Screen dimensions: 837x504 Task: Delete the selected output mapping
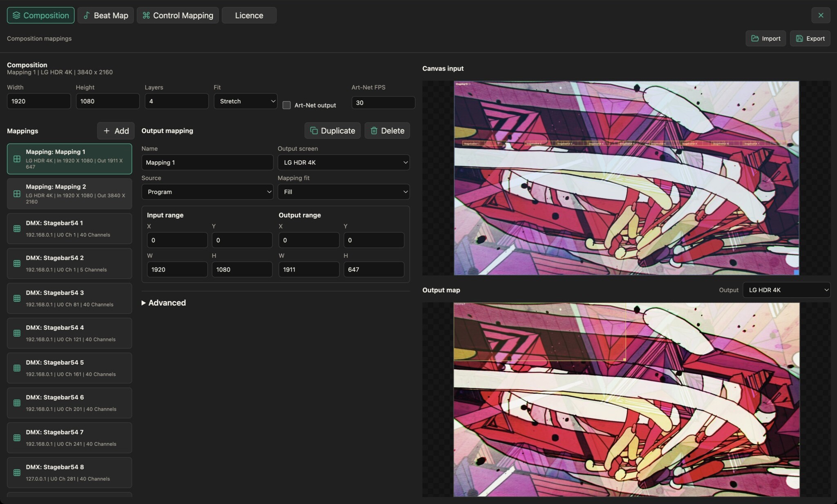point(387,131)
